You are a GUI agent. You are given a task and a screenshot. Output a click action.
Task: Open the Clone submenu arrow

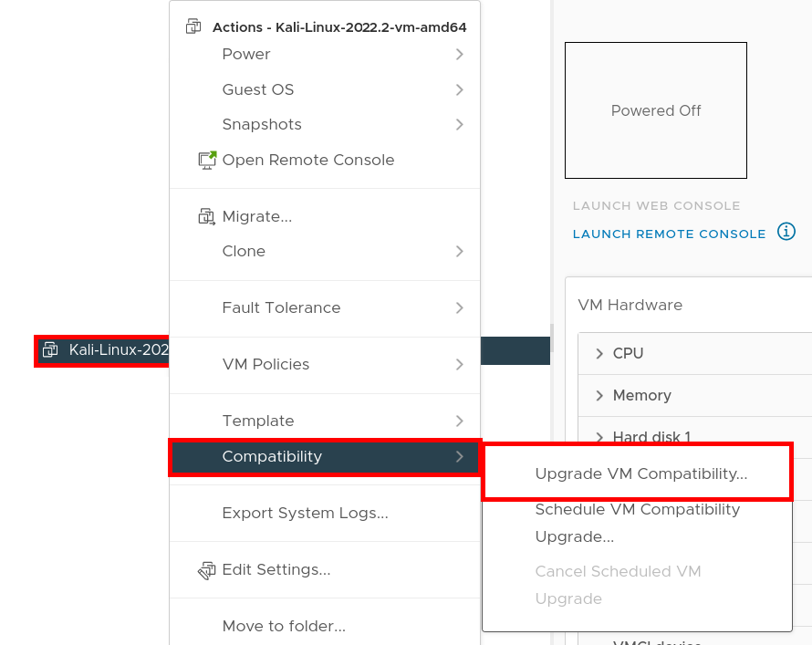[460, 251]
